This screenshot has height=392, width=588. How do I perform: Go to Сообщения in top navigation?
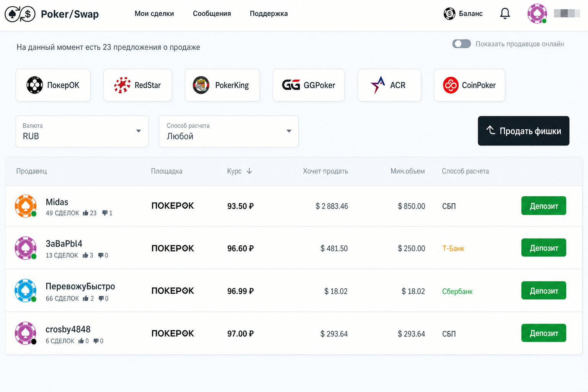212,14
